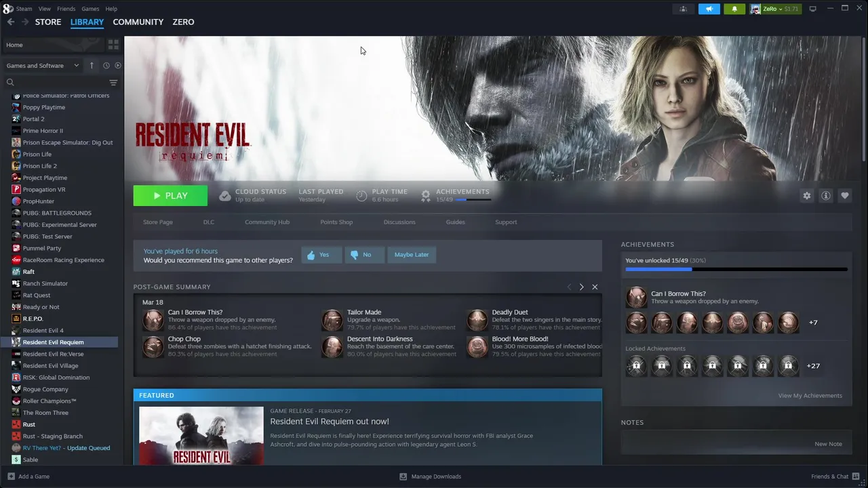
Task: Click View My Achievements link
Action: pos(810,396)
